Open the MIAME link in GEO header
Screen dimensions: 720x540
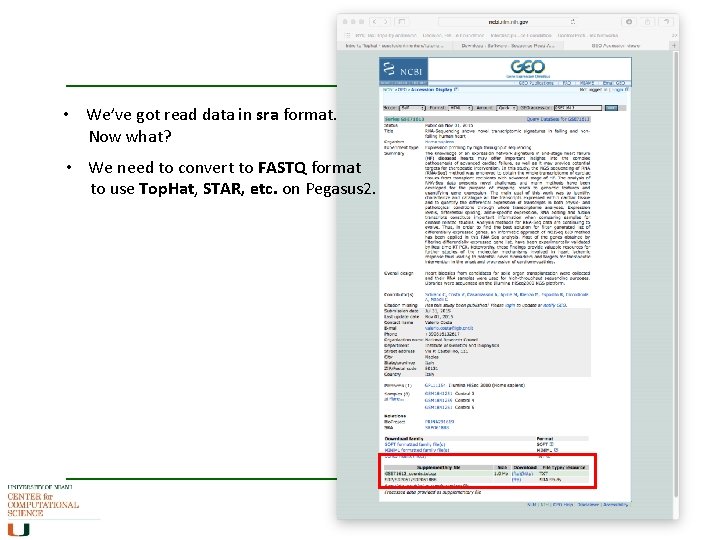[x=586, y=83]
